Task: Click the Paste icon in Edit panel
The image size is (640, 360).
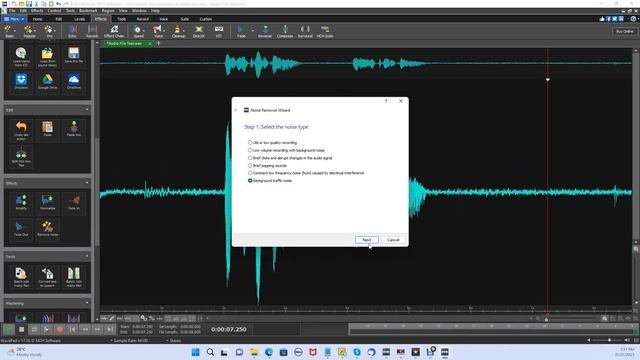Action: [47, 129]
